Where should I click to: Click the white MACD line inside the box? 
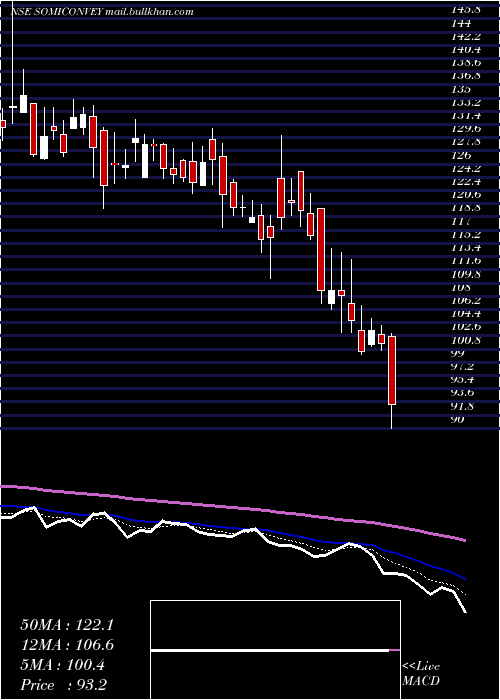[x=270, y=650]
